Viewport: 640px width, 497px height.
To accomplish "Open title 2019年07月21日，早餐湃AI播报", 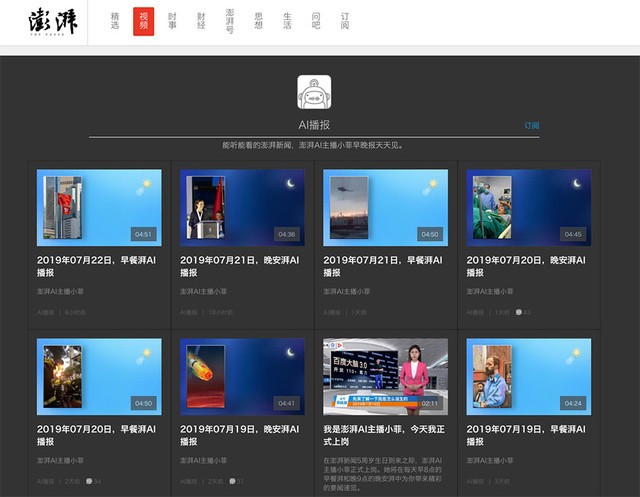I will (383, 266).
